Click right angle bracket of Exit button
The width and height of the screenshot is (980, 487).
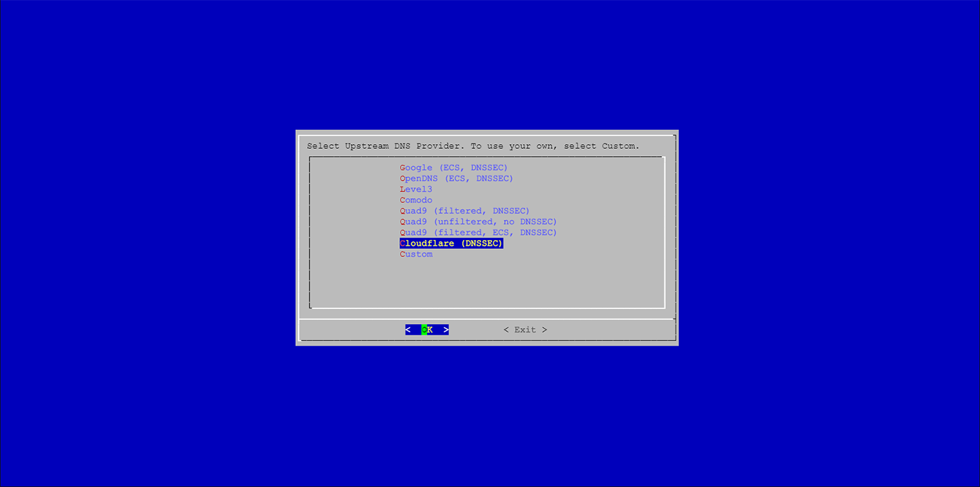coord(544,330)
